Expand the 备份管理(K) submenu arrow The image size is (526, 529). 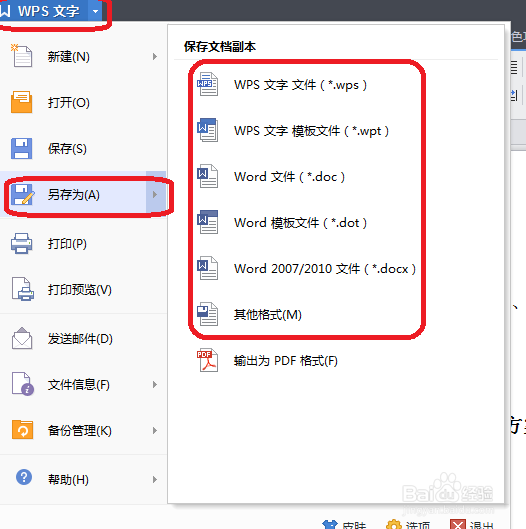point(155,430)
